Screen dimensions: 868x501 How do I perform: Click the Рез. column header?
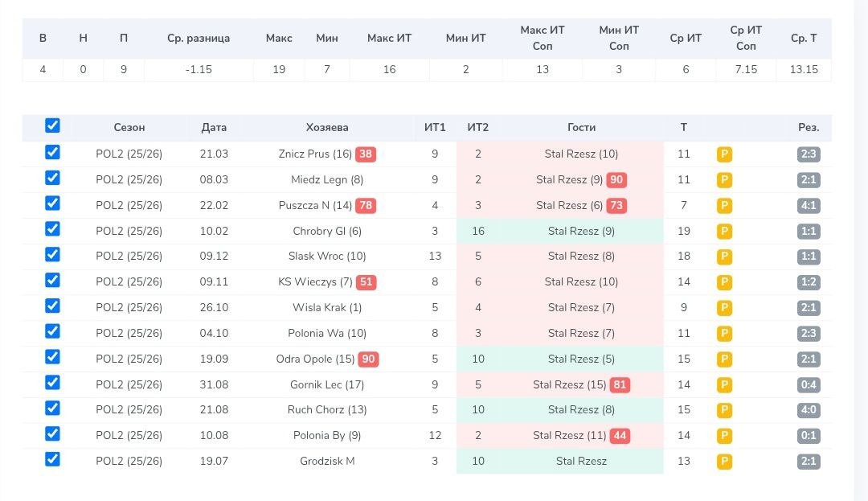pos(809,127)
